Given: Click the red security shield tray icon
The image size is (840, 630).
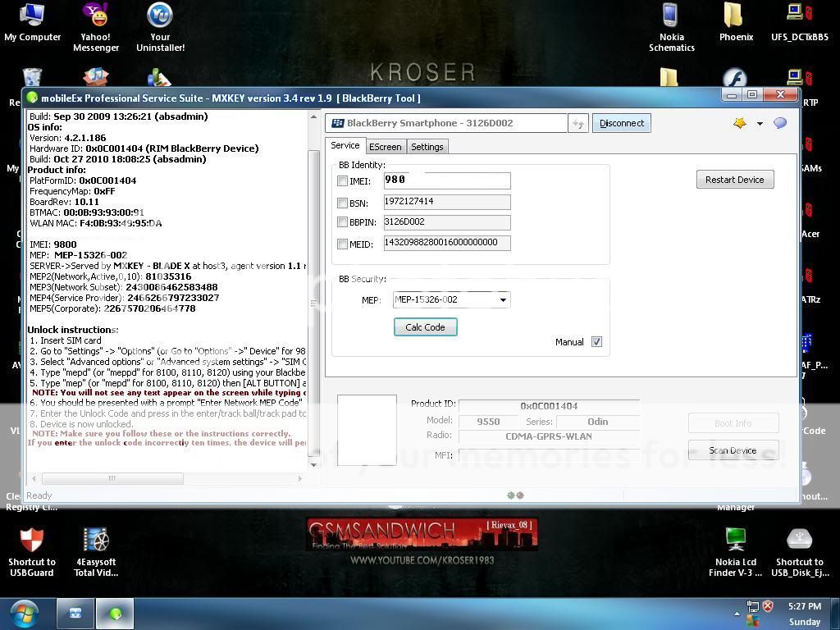Looking at the screenshot, I should point(768,606).
